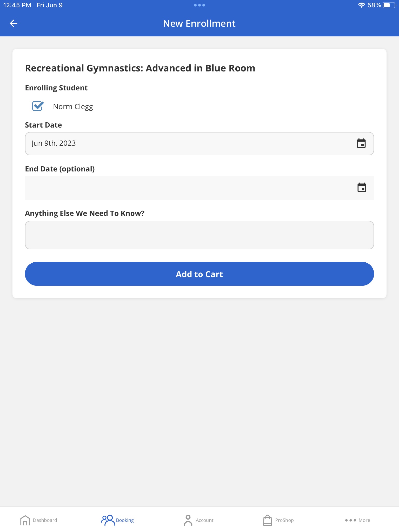
Task: Tap the multitasking dots in status bar
Action: 199,5
